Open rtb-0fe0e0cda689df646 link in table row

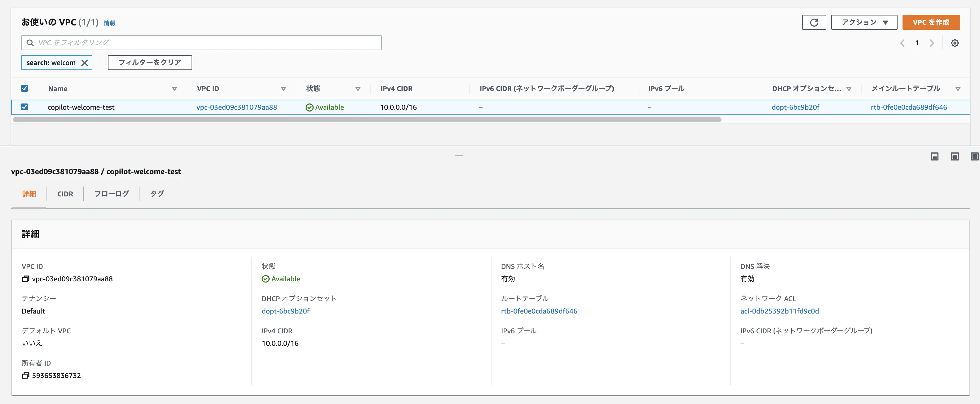tap(909, 107)
